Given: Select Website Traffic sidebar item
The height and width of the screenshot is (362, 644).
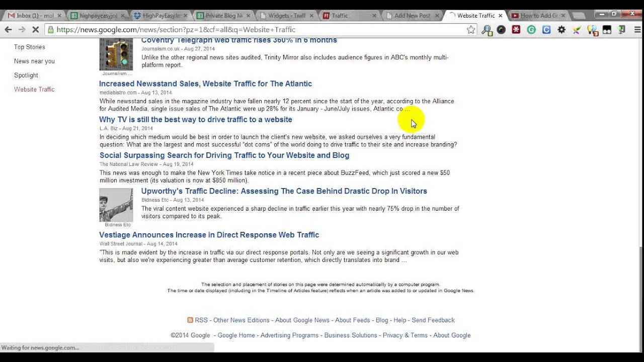Looking at the screenshot, I should point(34,89).
